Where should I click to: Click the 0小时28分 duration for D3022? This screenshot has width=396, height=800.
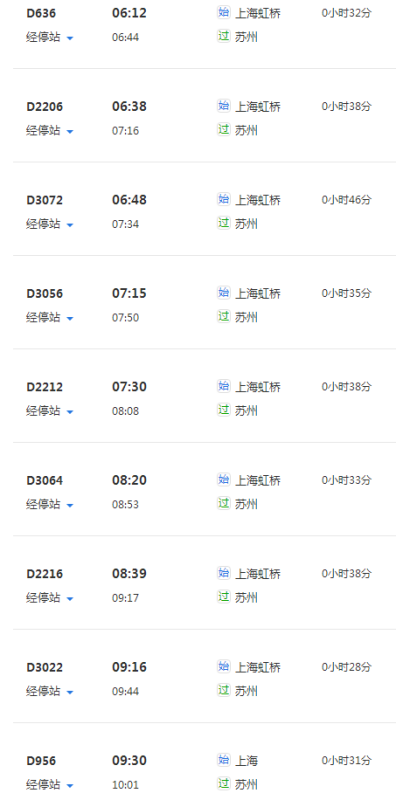pos(346,667)
